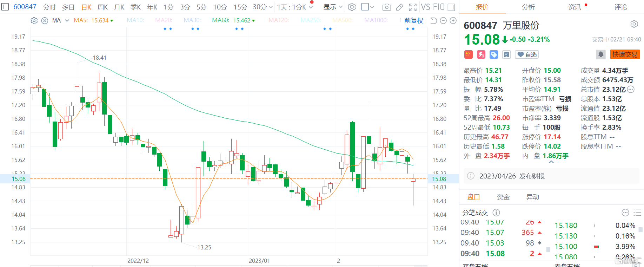
Task: Open chart settings gear in top toolbar
Action: pyautogui.click(x=352, y=7)
